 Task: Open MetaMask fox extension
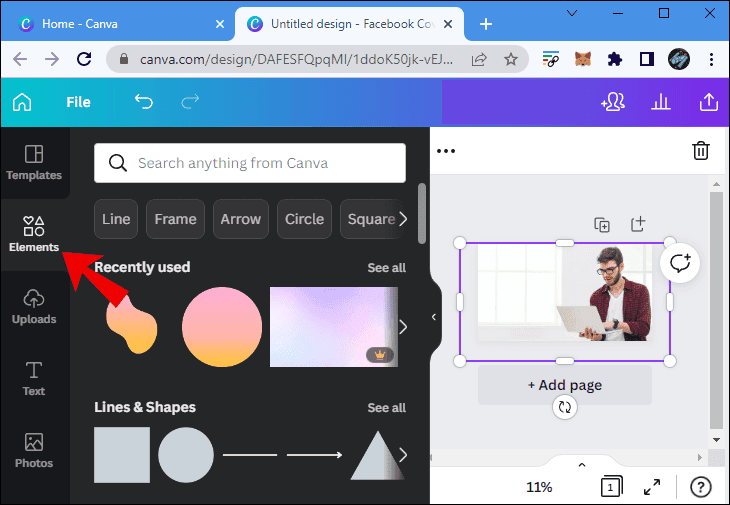click(x=583, y=59)
